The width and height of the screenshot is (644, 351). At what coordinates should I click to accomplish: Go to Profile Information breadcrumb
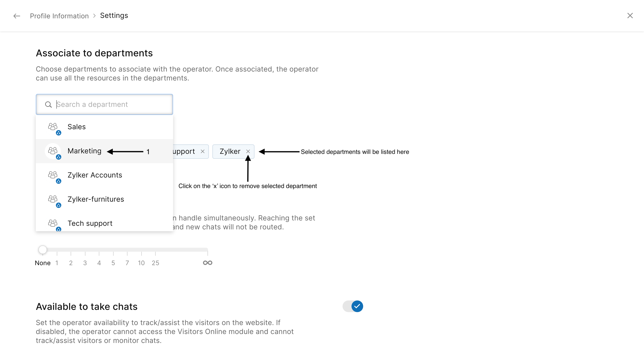coord(59,16)
